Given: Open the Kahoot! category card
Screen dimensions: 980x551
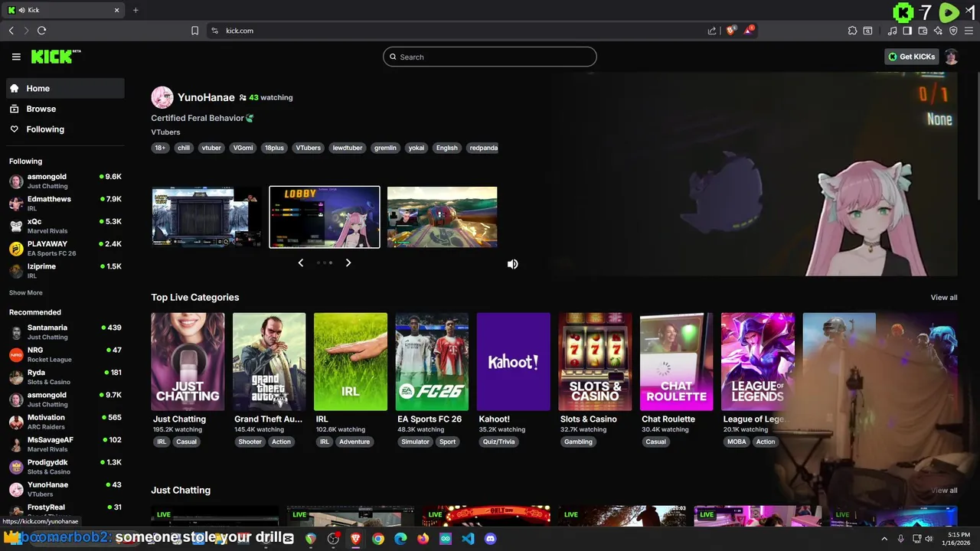Looking at the screenshot, I should (x=513, y=361).
